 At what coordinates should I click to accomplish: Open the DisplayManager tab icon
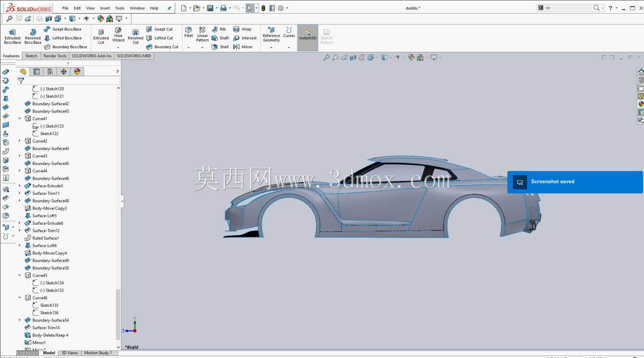pos(77,72)
